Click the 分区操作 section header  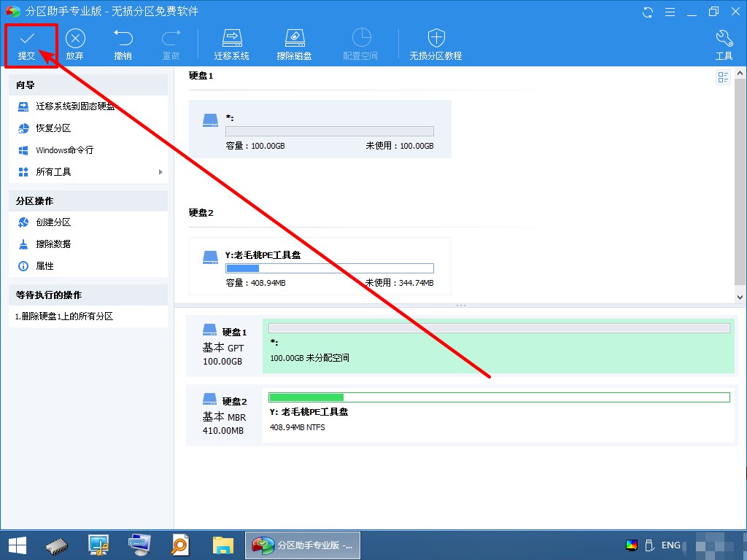click(x=88, y=201)
